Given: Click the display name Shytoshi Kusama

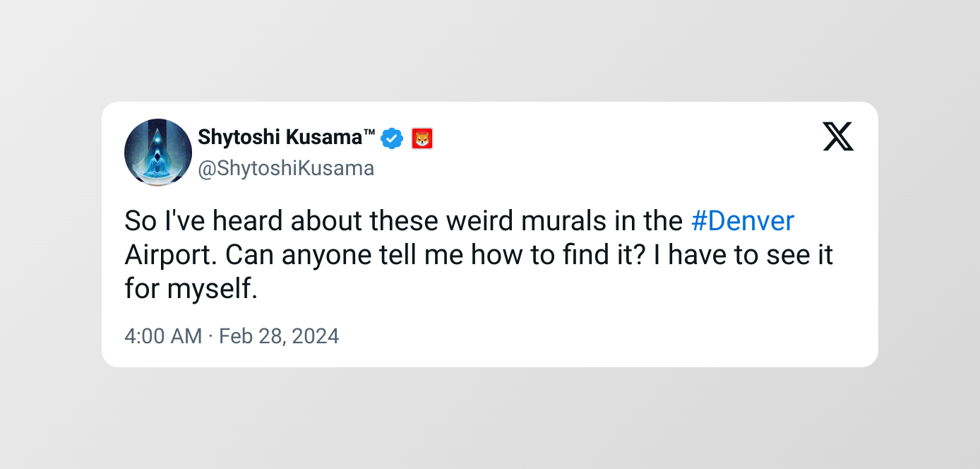Looking at the screenshot, I should click(280, 137).
